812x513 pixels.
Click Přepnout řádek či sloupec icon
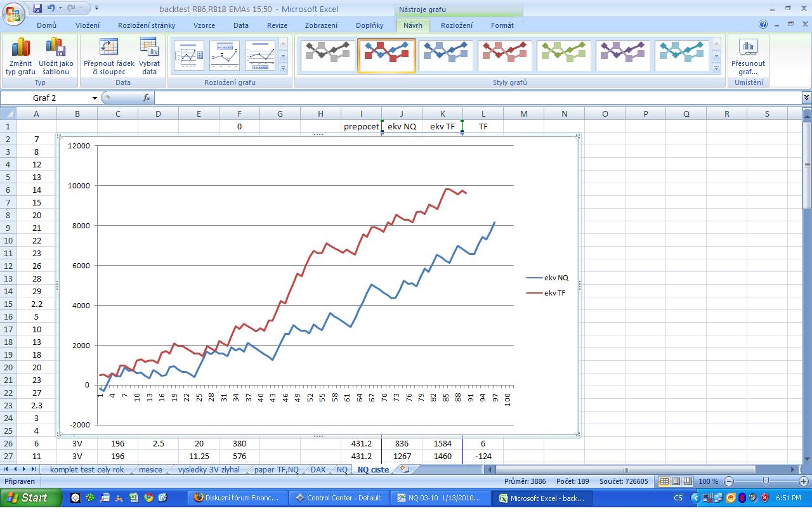(108, 56)
